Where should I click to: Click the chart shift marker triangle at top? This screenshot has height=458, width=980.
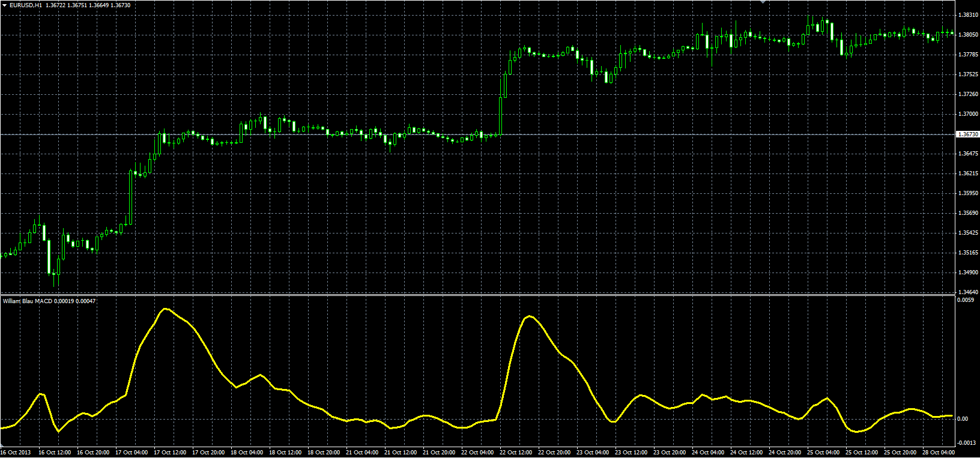763,2
